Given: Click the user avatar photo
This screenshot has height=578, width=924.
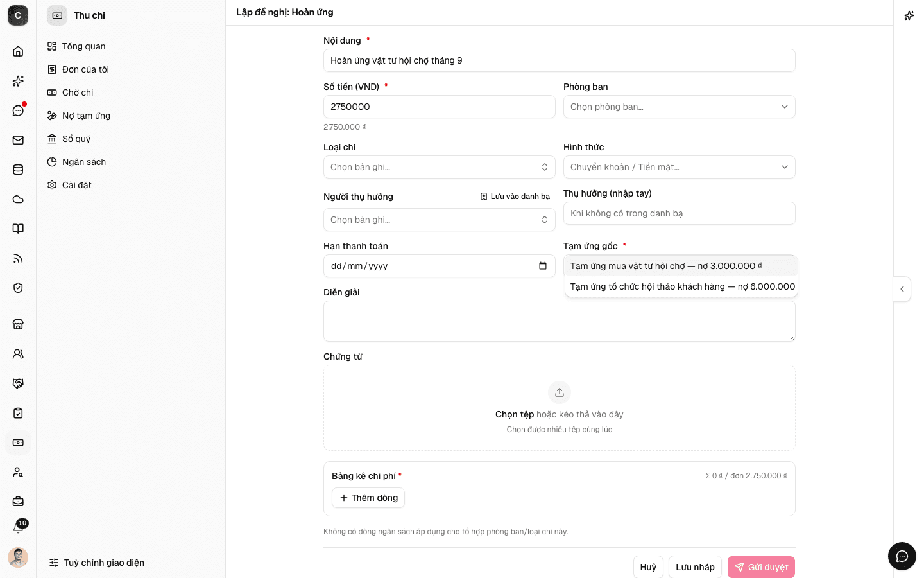Looking at the screenshot, I should pyautogui.click(x=18, y=557).
